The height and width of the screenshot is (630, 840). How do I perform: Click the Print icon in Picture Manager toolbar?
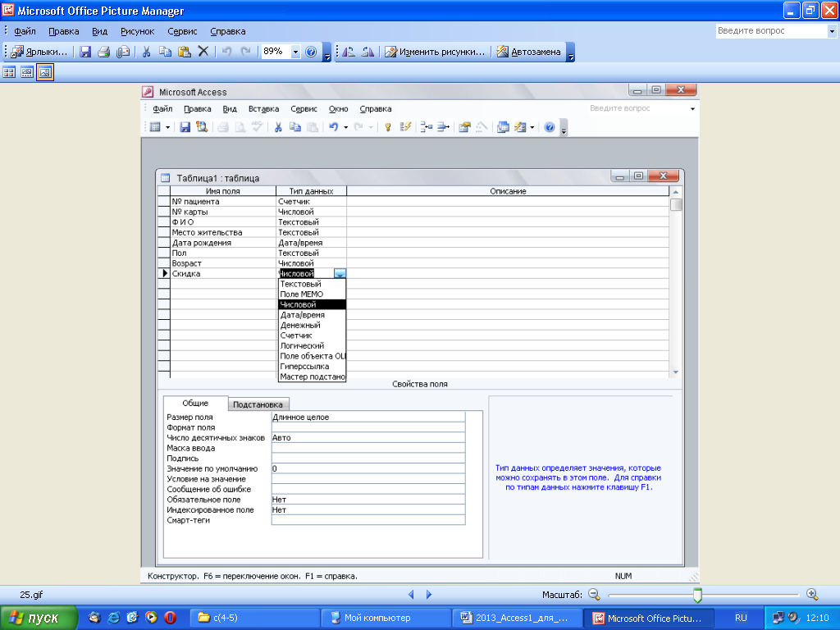(104, 52)
